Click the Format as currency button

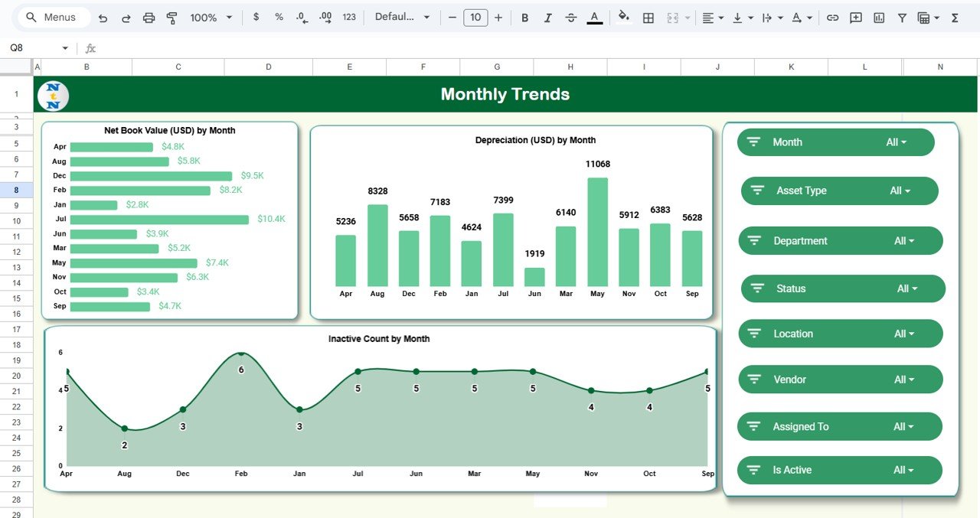click(256, 18)
